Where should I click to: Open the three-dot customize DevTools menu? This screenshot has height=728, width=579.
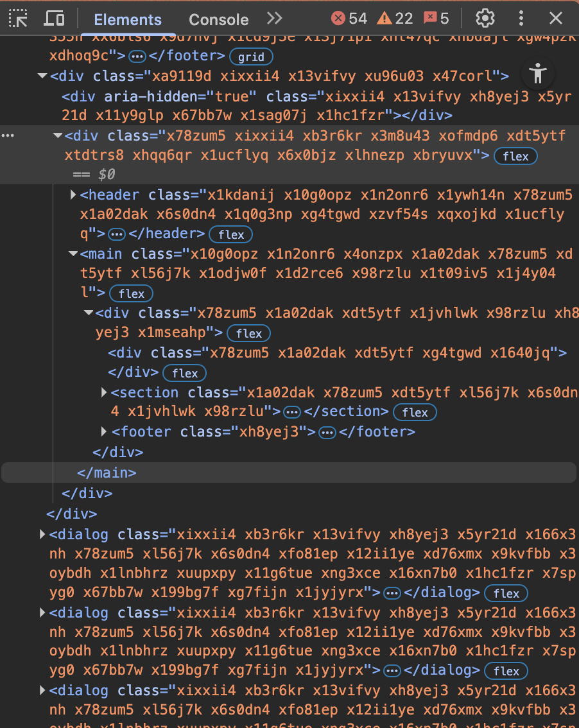pyautogui.click(x=521, y=18)
